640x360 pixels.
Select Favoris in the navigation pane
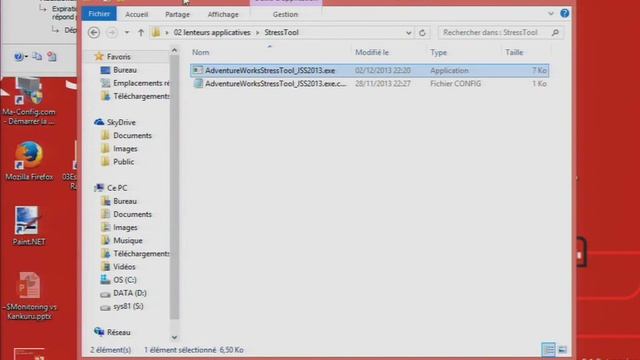pyautogui.click(x=118, y=57)
